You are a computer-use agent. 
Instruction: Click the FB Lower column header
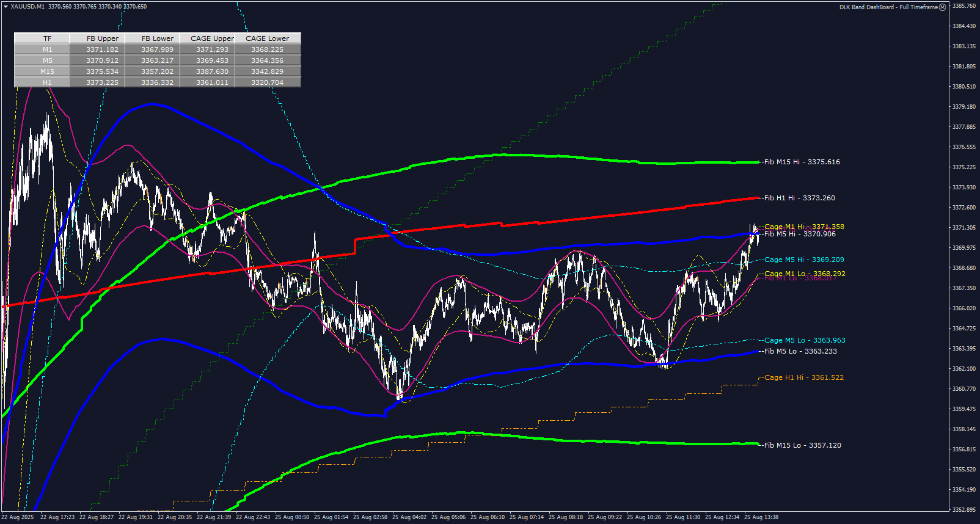click(x=157, y=38)
